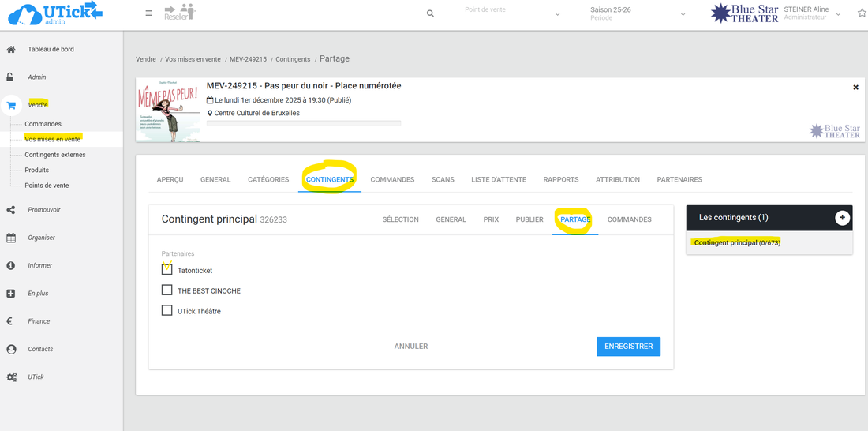Click the Finance euro icon
Viewport: 868px width, 431px height.
tap(11, 321)
